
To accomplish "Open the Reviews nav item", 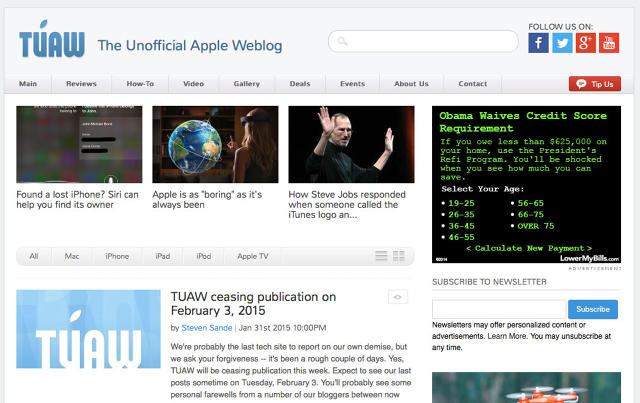I will coord(81,84).
